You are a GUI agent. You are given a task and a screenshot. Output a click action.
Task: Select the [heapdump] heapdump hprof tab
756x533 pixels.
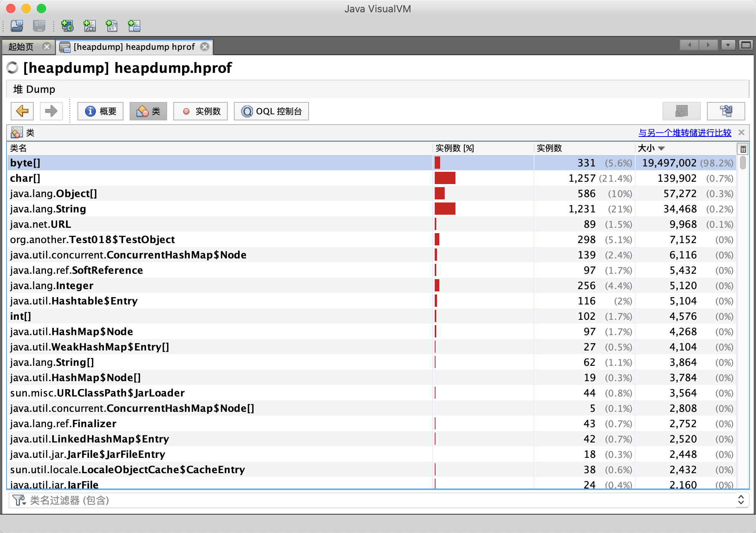pos(134,47)
